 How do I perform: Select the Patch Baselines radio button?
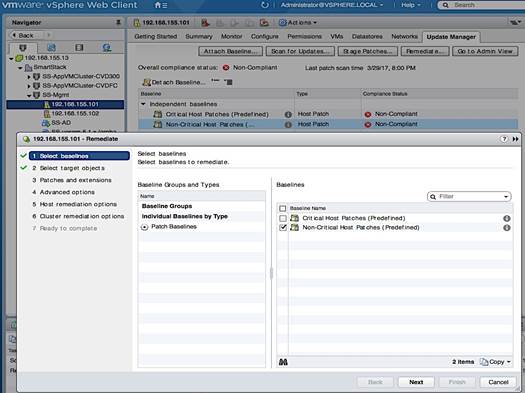coord(144,227)
